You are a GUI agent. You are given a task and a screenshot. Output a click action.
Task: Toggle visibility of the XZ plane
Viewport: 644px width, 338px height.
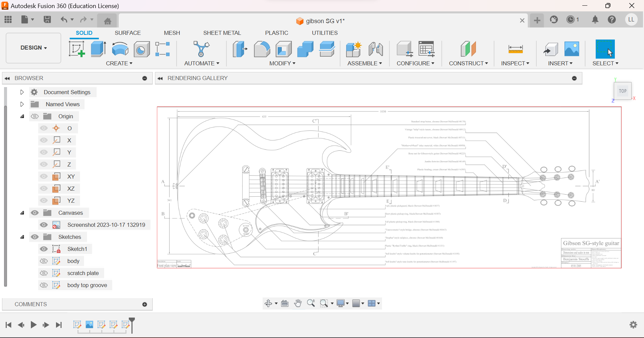pos(44,189)
